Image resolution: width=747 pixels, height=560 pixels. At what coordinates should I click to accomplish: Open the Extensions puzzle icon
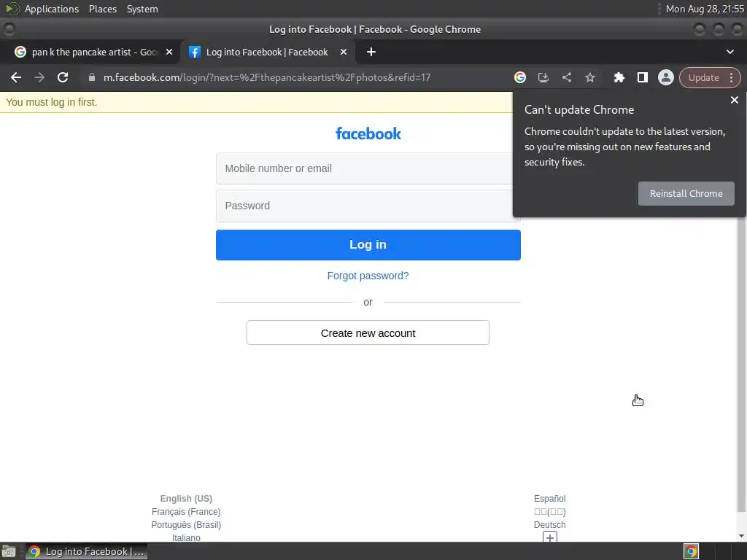coord(619,77)
